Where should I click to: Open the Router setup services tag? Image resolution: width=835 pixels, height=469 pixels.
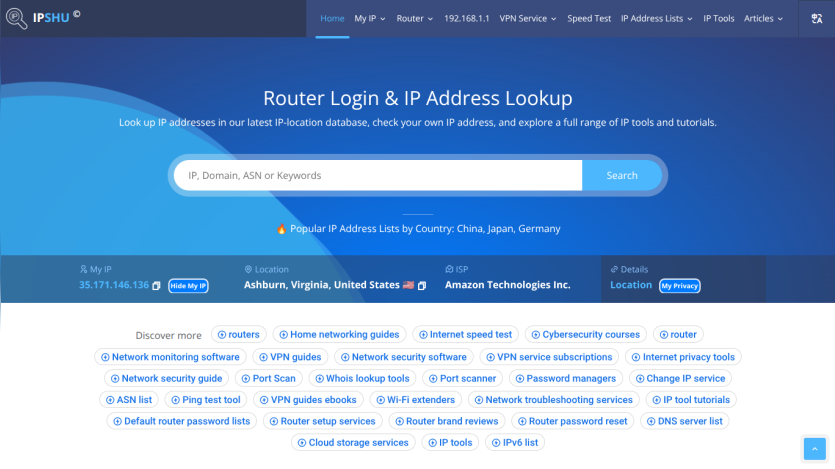(323, 421)
